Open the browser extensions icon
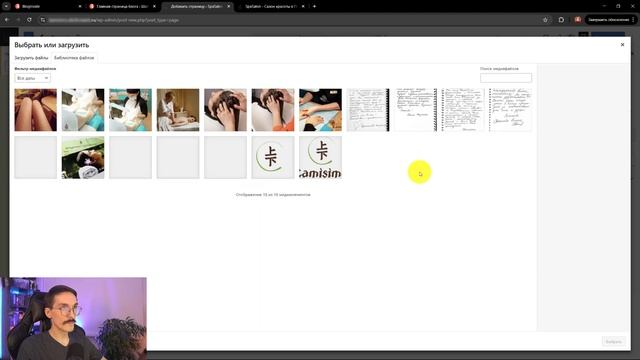The image size is (640, 360). point(561,20)
